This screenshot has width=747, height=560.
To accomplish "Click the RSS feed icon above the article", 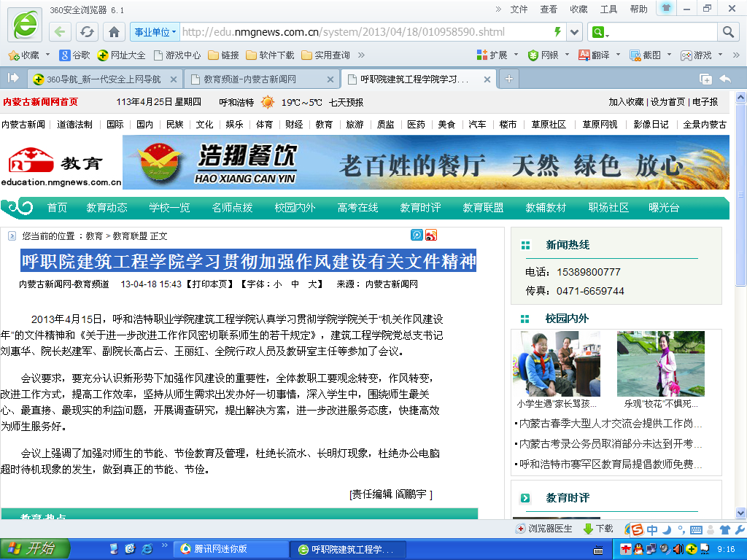I will (431, 235).
